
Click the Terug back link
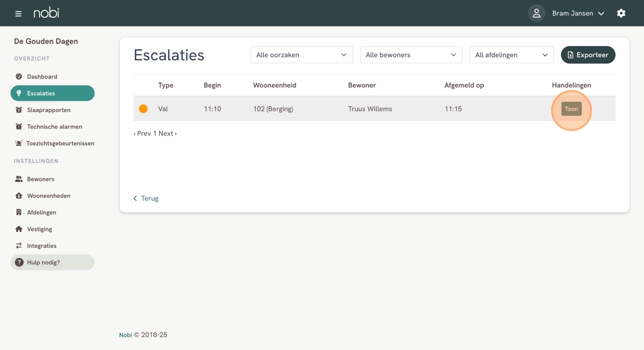click(146, 199)
